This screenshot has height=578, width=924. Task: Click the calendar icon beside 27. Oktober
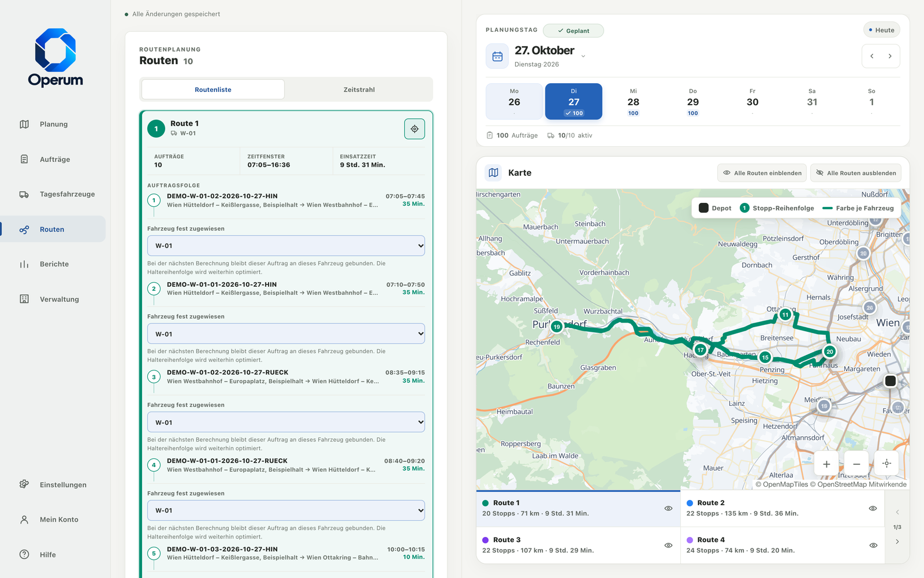click(x=497, y=56)
